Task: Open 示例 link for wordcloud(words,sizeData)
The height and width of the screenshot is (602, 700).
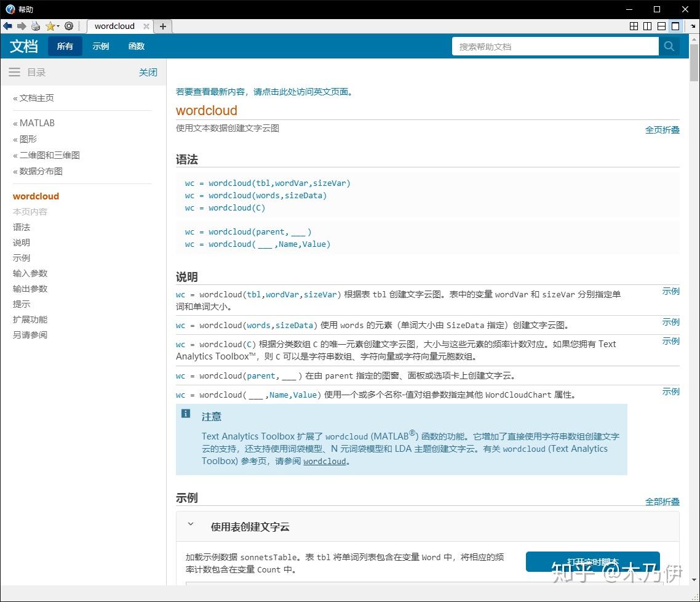Action: pyautogui.click(x=670, y=321)
